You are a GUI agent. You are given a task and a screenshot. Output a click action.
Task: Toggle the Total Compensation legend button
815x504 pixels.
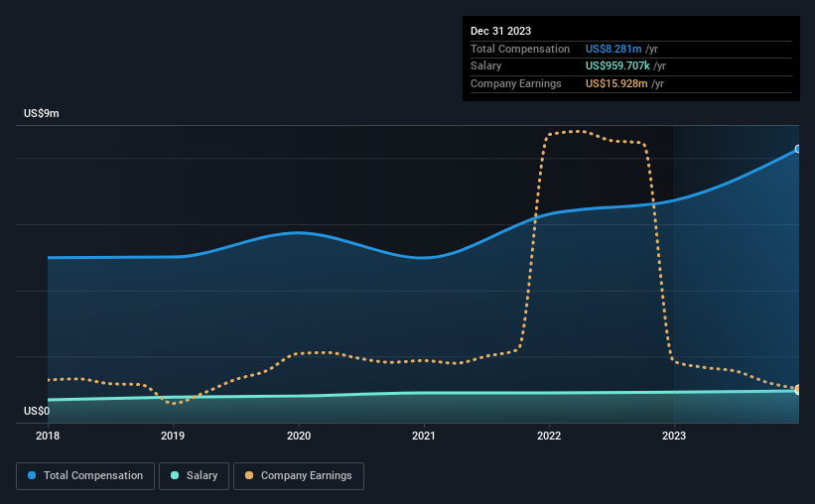tap(85, 476)
